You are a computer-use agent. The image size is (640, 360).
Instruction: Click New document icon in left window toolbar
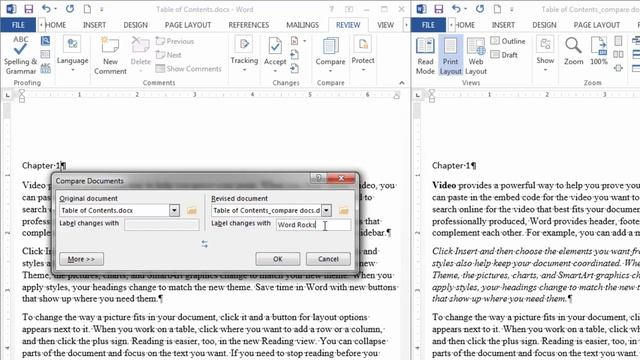(x=87, y=9)
